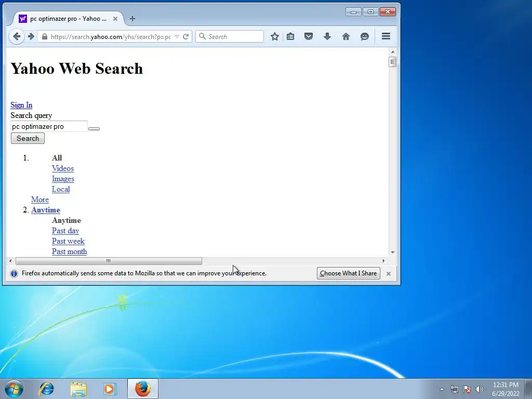The height and width of the screenshot is (399, 532).
Task: Click the volume speaker tray icon
Action: (480, 389)
